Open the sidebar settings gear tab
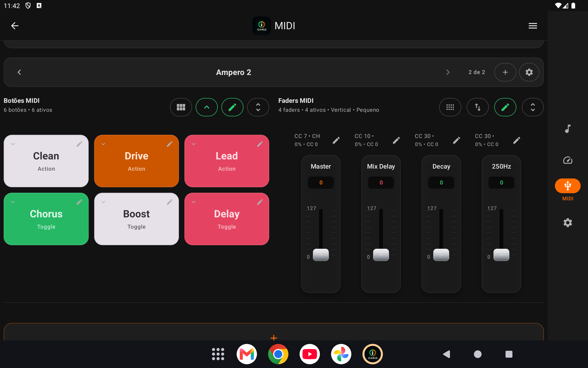This screenshot has height=368, width=588. coord(568,223)
